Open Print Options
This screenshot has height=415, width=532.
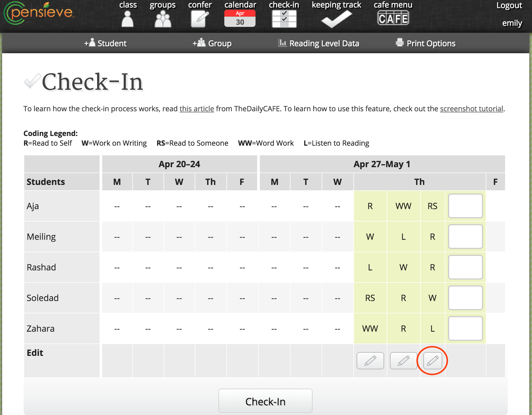[425, 43]
